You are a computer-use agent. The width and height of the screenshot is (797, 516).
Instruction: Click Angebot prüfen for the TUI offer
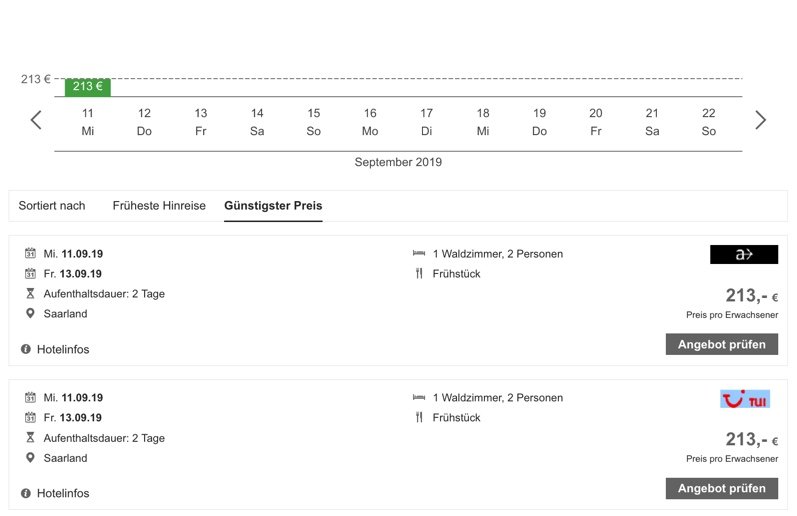722,489
